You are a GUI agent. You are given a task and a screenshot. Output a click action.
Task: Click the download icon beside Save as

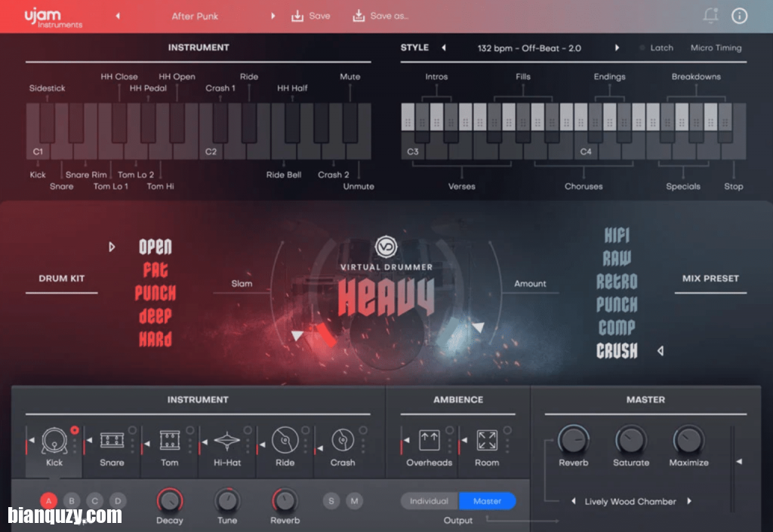(359, 17)
